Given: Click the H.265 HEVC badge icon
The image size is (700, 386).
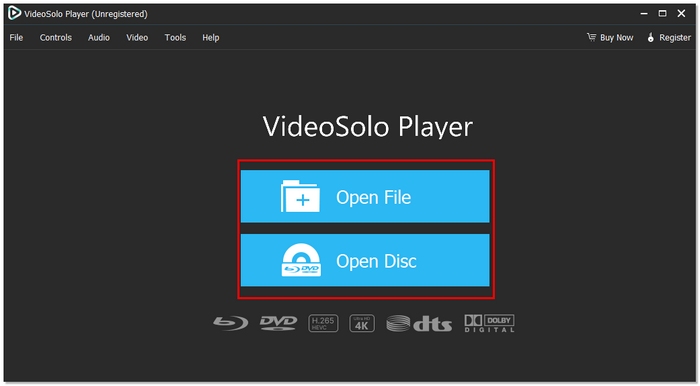Looking at the screenshot, I should click(x=323, y=323).
